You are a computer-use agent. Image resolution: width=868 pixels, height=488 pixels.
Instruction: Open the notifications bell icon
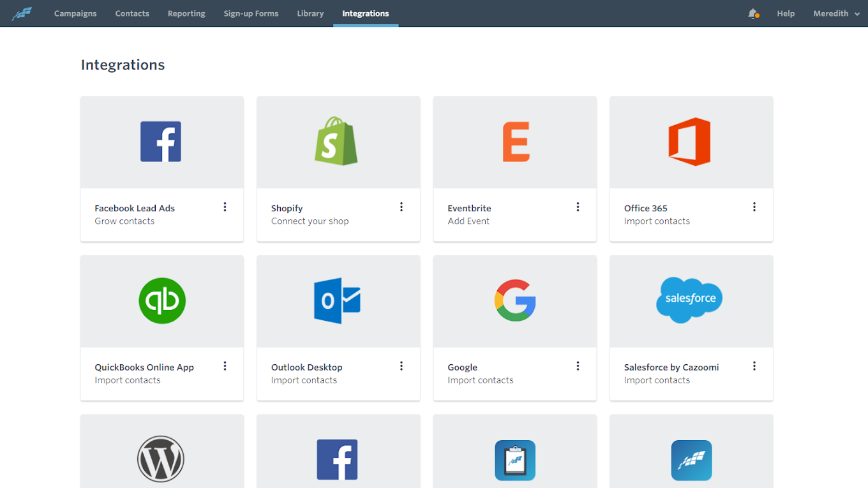pyautogui.click(x=753, y=13)
